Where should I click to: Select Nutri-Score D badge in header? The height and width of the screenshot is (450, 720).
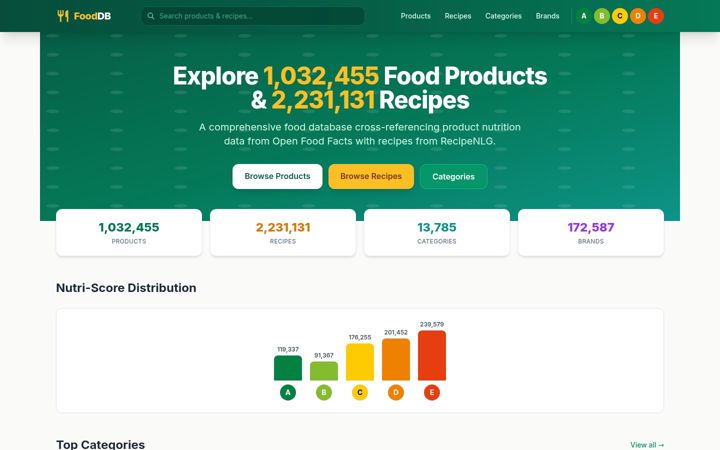point(638,16)
